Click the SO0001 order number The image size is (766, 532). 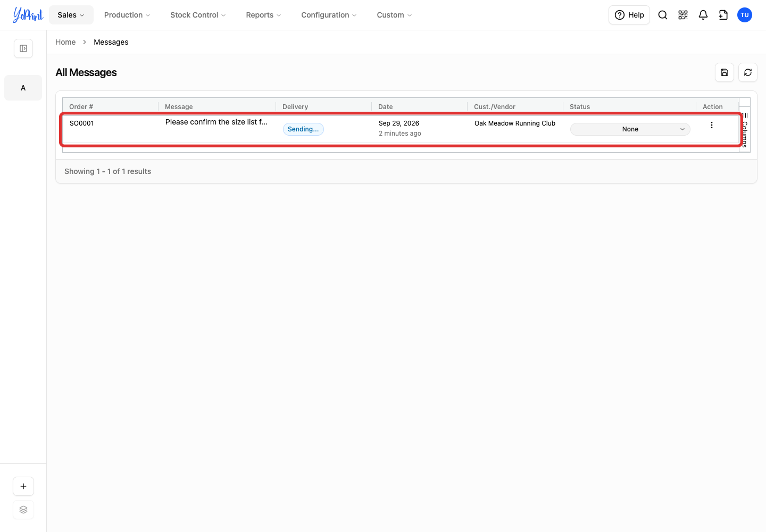(x=82, y=123)
